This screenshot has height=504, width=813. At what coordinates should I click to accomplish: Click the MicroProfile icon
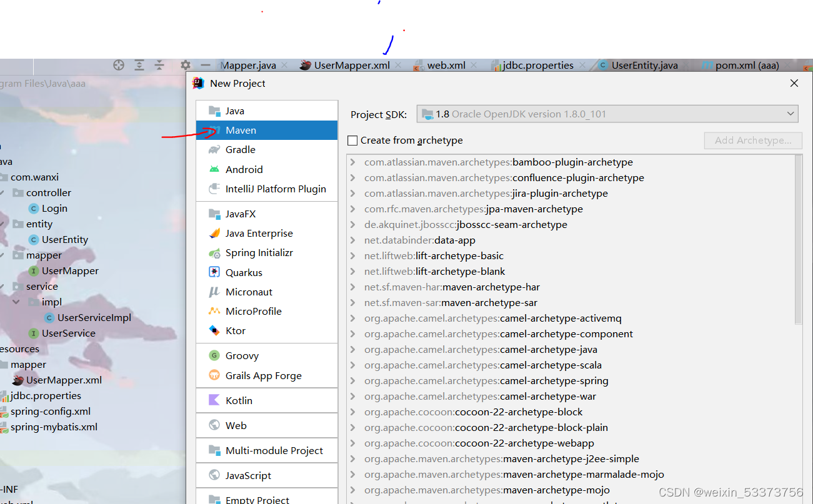(x=214, y=311)
